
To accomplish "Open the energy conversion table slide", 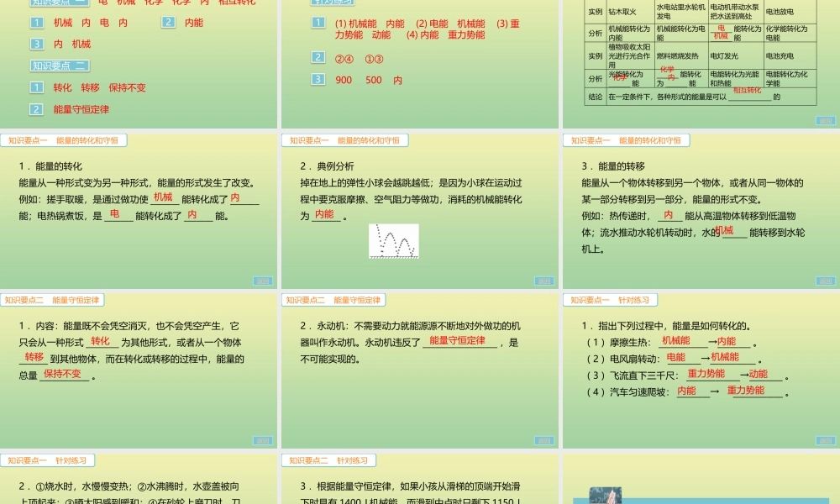I will 701,64.
